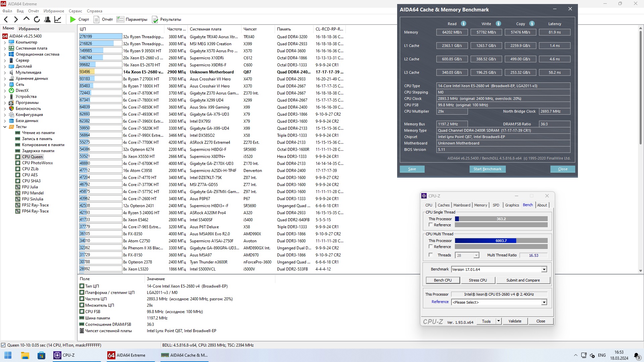Screen dimensions: 644x362
Task: Switch to AIDA64 Cache & Memory taskbar item
Action: click(x=184, y=355)
